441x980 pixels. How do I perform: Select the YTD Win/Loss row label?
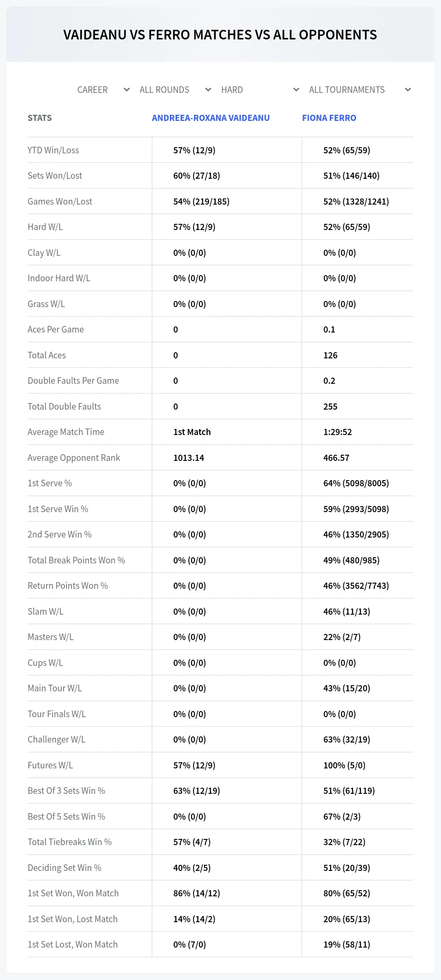(x=53, y=150)
